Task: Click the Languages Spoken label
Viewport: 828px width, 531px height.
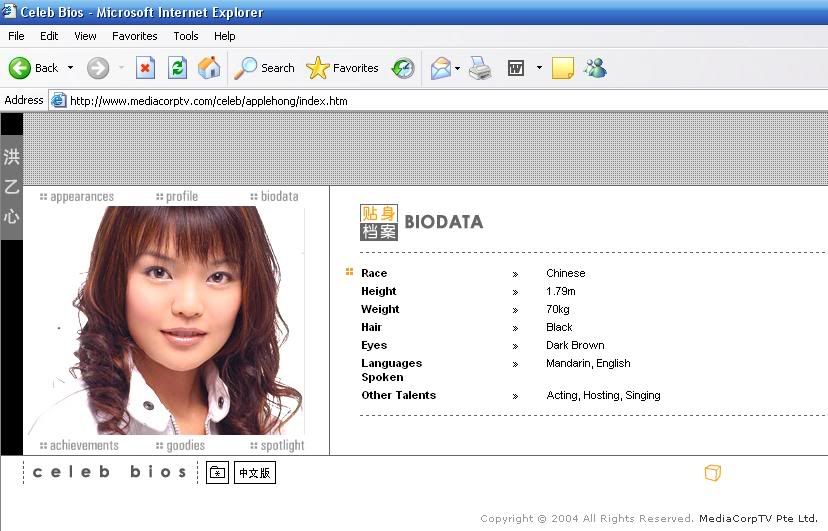Action: tap(391, 370)
